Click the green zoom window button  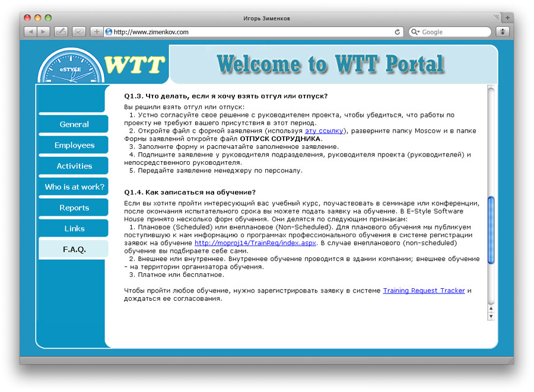pyautogui.click(x=48, y=18)
